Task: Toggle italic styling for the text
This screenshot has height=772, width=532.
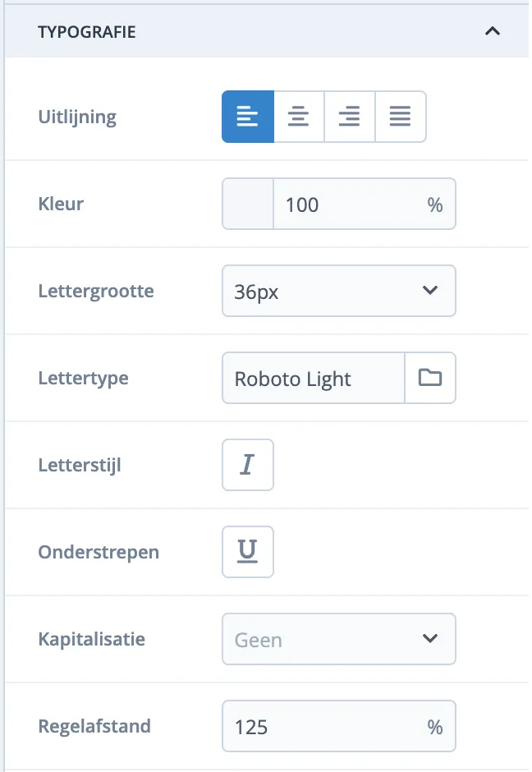Action: pos(247,465)
